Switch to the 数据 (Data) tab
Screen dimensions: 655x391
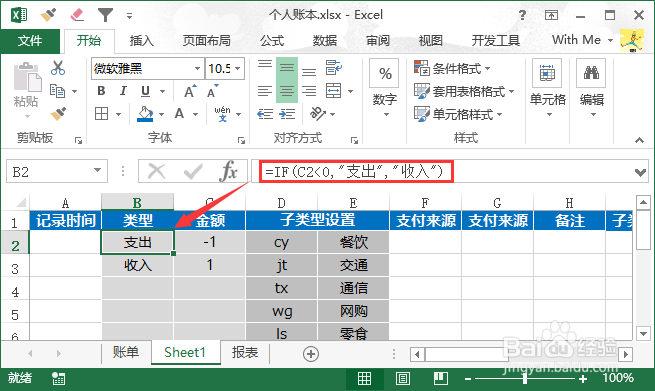click(325, 41)
